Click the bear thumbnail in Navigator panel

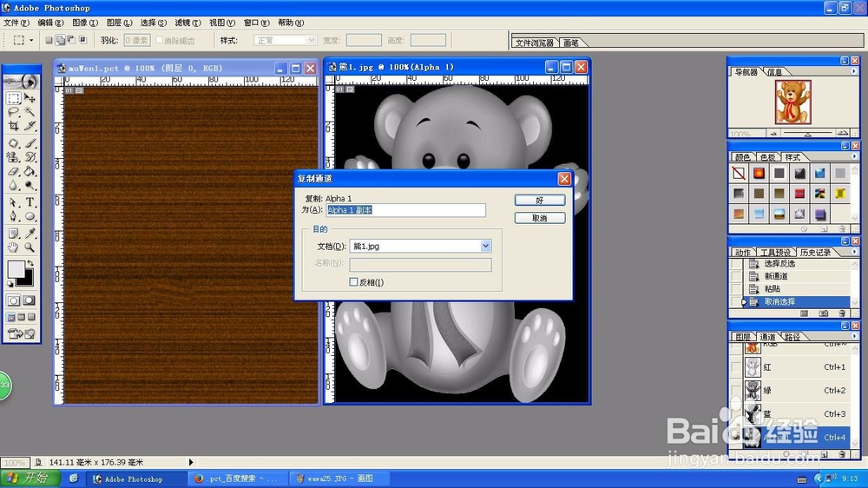point(792,102)
